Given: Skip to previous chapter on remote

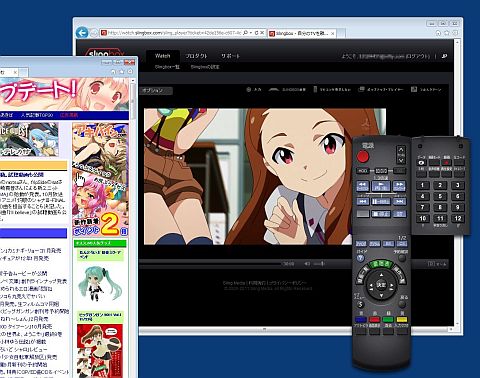Looking at the screenshot, I should click(x=363, y=201).
